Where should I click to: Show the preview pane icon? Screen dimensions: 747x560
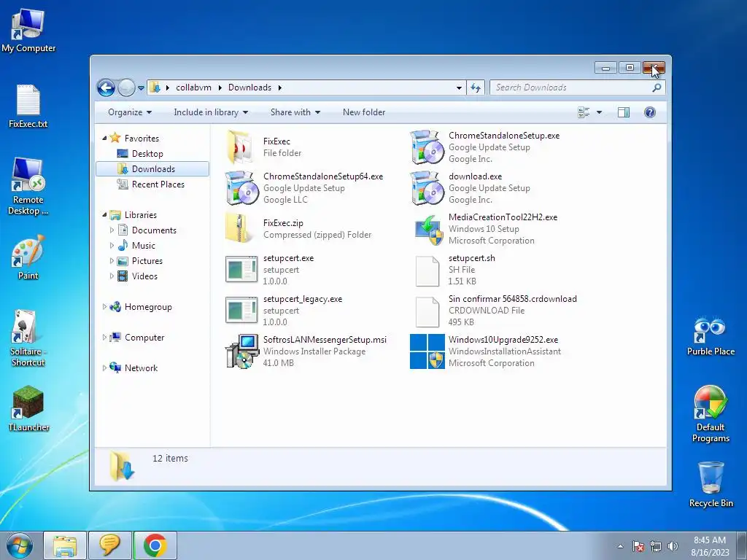tap(623, 112)
